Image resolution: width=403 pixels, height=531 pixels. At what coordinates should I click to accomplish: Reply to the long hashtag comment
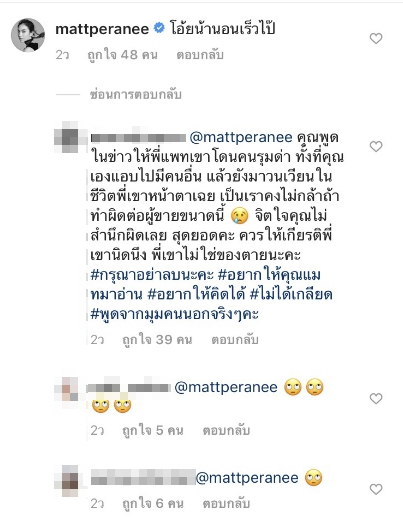tap(235, 340)
